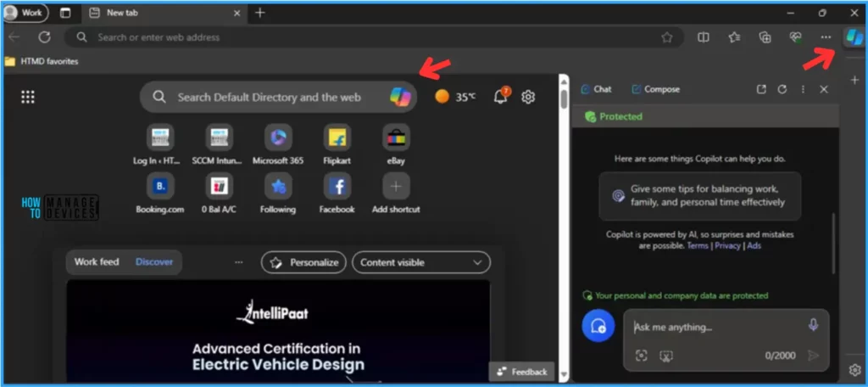Open the page settings gear icon
868x387 pixels.
point(528,97)
